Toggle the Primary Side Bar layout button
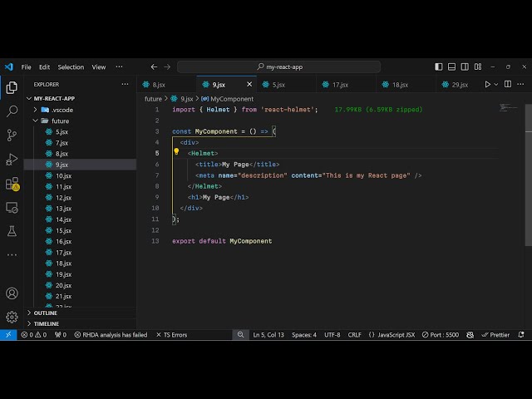Viewport: 532px width, 399px height. point(439,67)
